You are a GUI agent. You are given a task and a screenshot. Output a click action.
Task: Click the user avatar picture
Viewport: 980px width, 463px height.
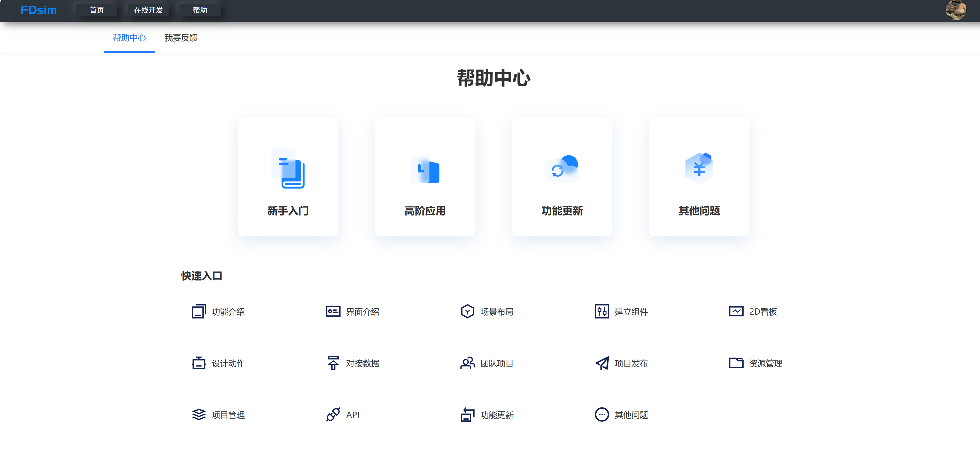coord(956,10)
